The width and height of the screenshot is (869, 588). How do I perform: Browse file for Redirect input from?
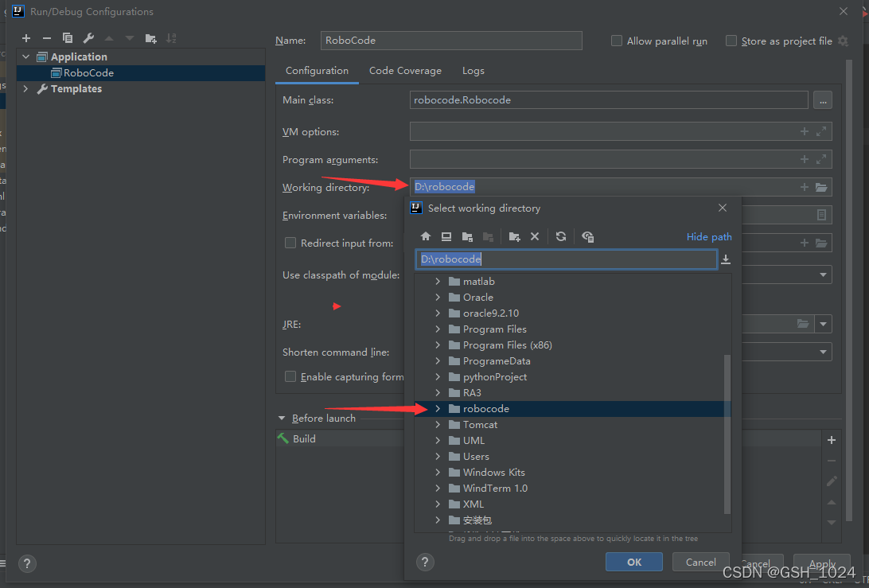[x=821, y=243]
